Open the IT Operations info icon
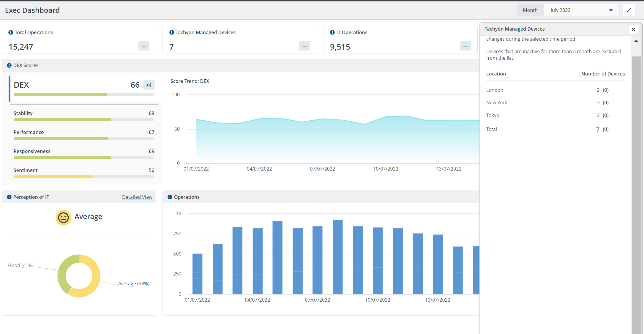 [332, 32]
